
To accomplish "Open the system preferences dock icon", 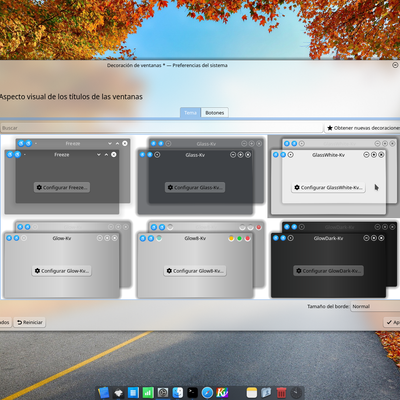I will (163, 393).
